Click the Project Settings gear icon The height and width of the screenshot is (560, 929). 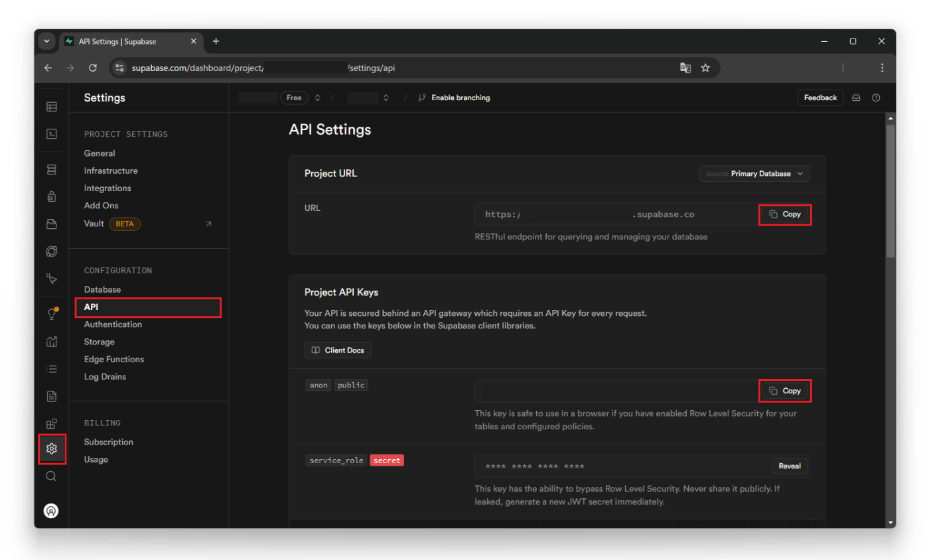[51, 449]
